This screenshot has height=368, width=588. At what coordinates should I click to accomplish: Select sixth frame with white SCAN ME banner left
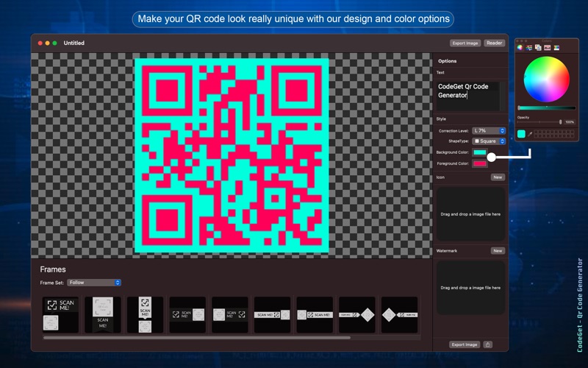pos(272,315)
